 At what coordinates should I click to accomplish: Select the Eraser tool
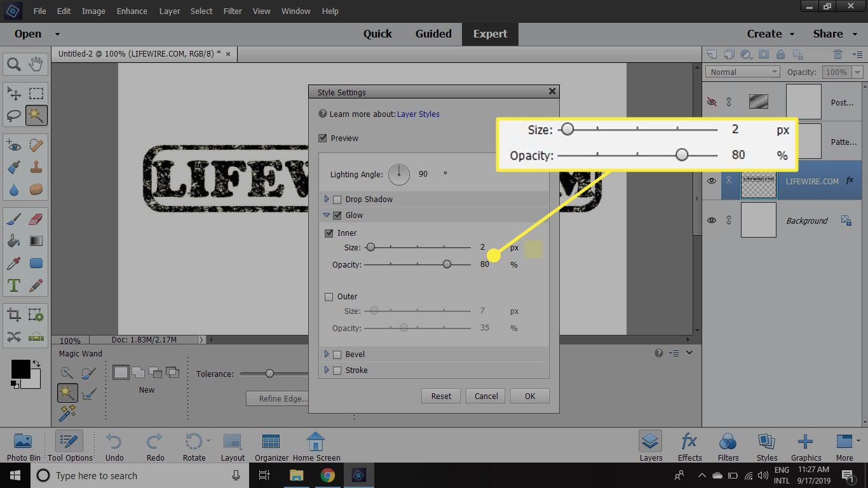point(36,220)
